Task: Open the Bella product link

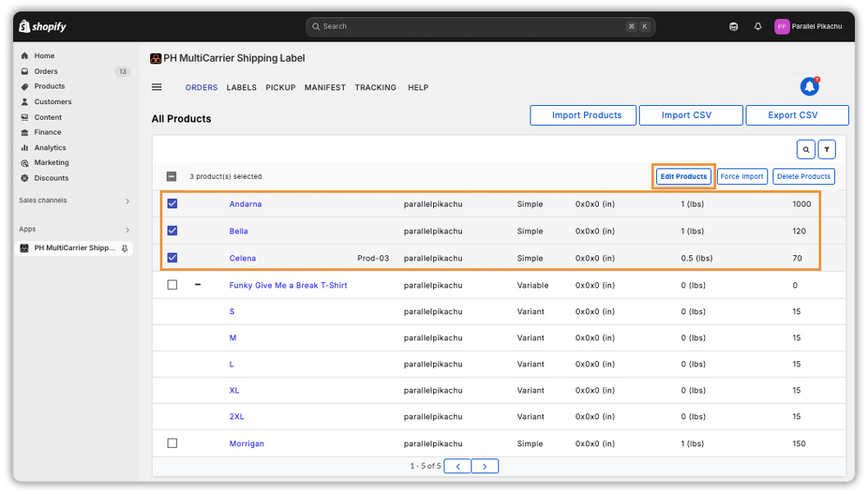Action: [x=239, y=231]
